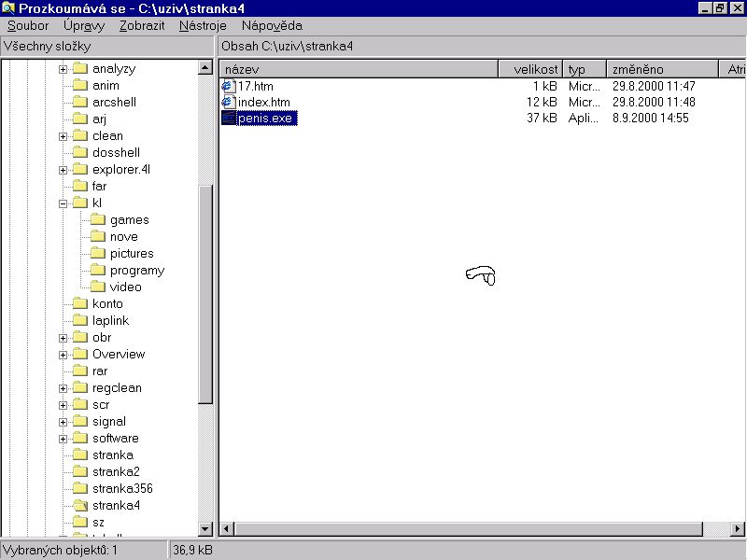Screen dimensions: 747x560
Task: Click the pictures folder icon
Action: [97, 254]
